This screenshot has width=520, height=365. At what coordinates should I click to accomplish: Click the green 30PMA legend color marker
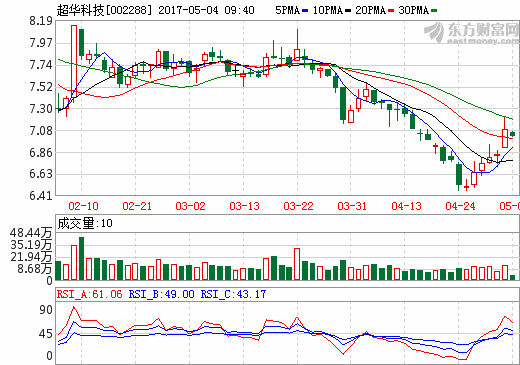[434, 11]
